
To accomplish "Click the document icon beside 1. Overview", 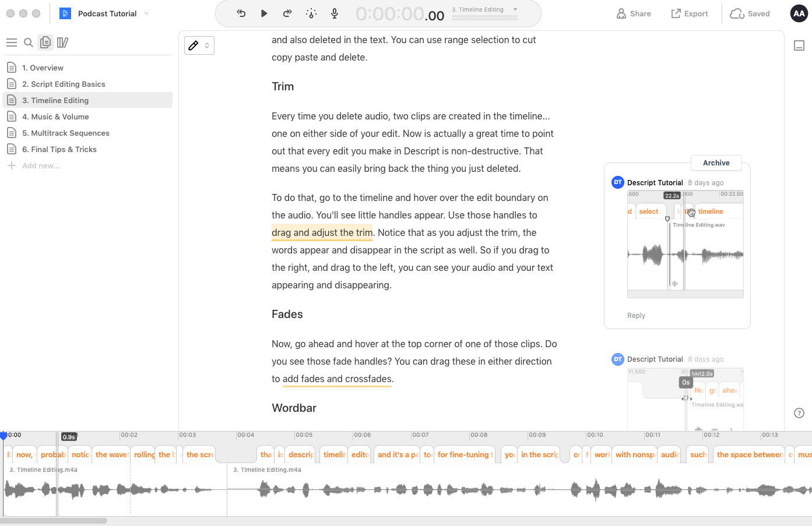I will point(12,68).
